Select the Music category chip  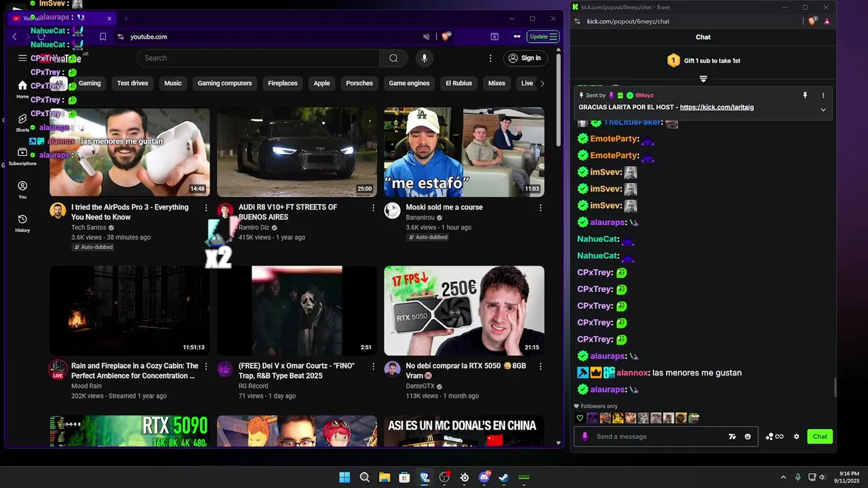coord(173,83)
